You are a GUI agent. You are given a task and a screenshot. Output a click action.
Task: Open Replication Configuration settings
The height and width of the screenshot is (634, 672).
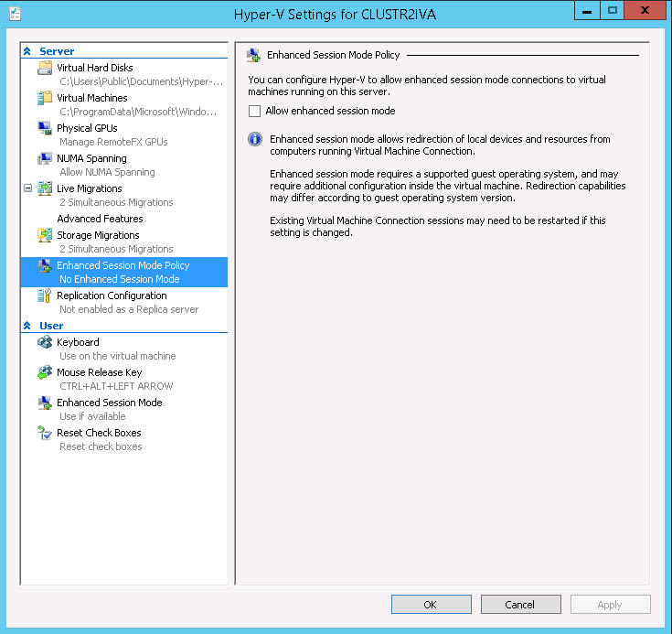point(112,296)
